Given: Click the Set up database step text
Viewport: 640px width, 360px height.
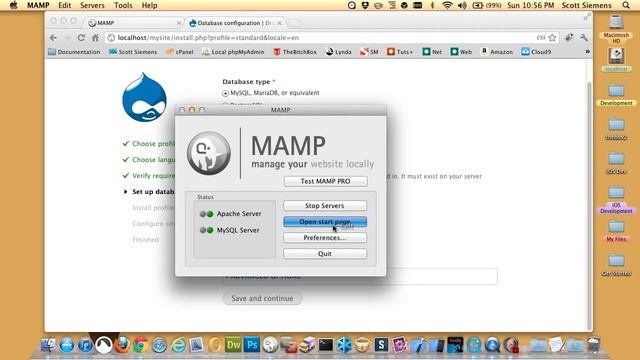Looking at the screenshot, I should point(153,192).
